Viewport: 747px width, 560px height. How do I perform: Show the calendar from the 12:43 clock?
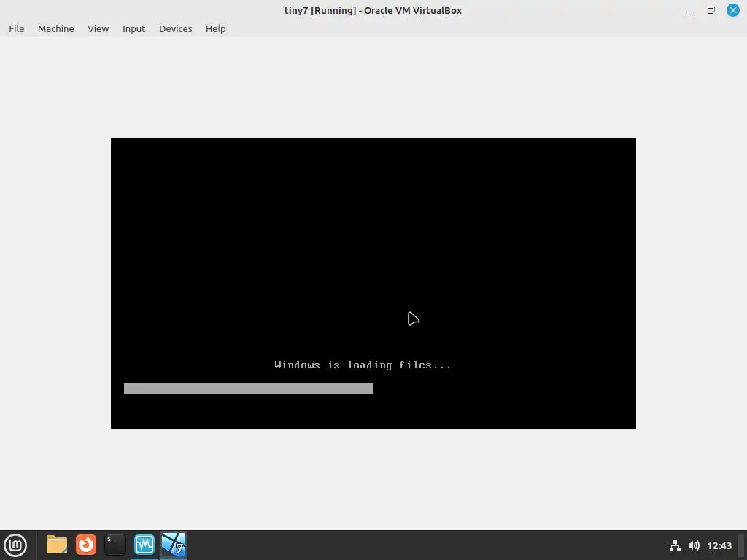719,545
